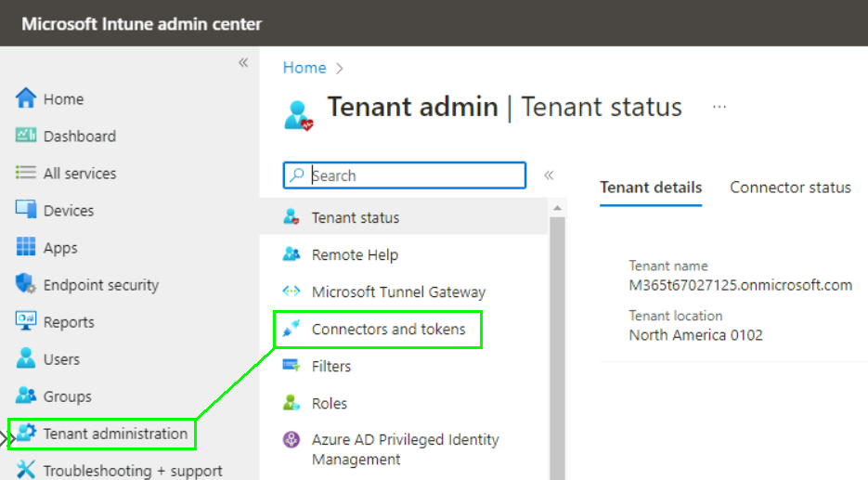This screenshot has width=868, height=480.
Task: Open the Apps grid icon
Action: click(x=26, y=248)
